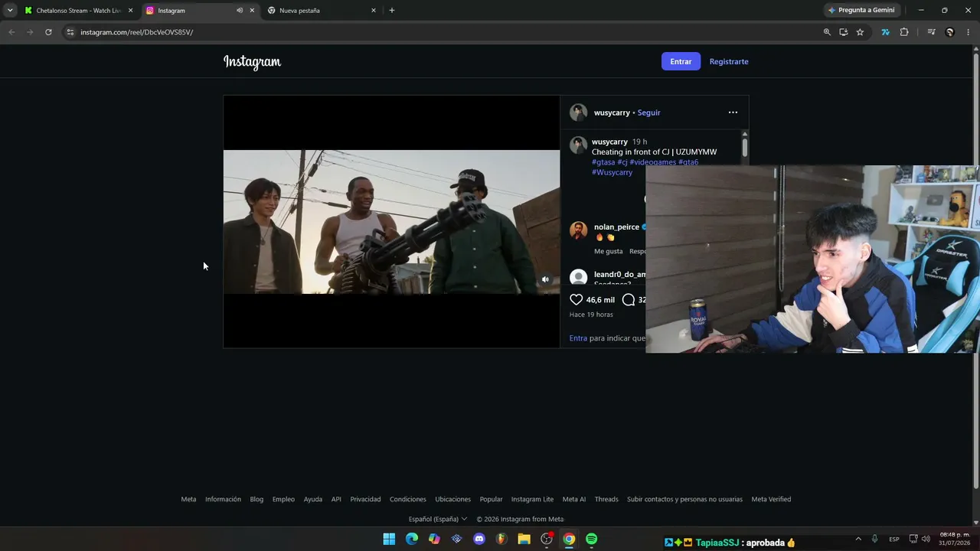980x551 pixels.
Task: Open the Extensions puzzle icon
Action: (904, 32)
